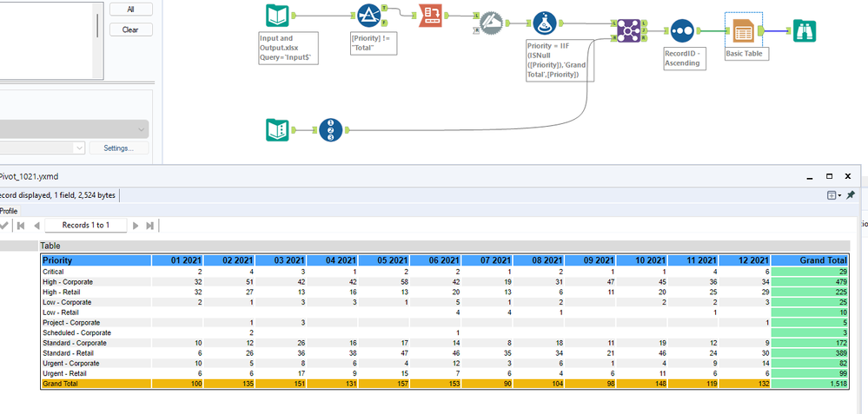Viewport: 868px width, 414px height.
Task: Click the checkmark icon in results toolbar
Action: coord(4,226)
